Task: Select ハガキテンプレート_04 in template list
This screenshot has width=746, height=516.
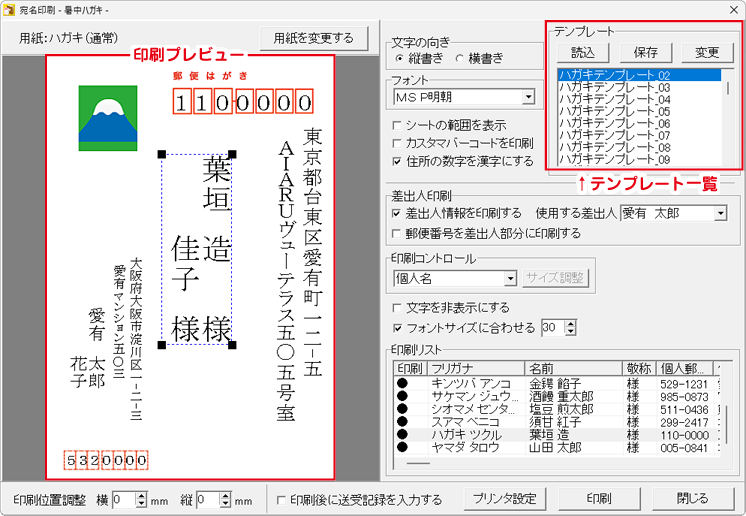Action: coord(614,99)
